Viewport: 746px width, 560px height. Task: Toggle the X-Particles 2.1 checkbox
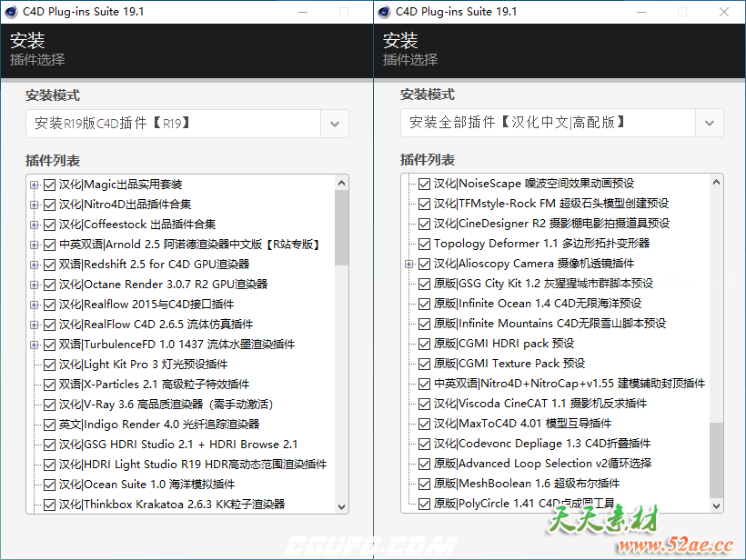tap(49, 385)
